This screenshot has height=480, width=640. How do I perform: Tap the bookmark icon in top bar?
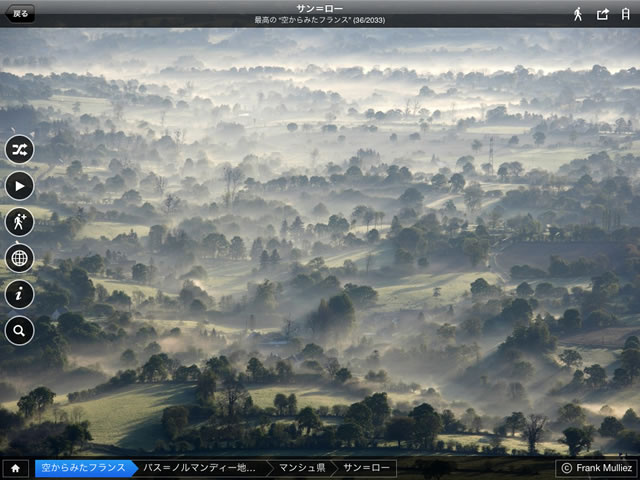625,14
